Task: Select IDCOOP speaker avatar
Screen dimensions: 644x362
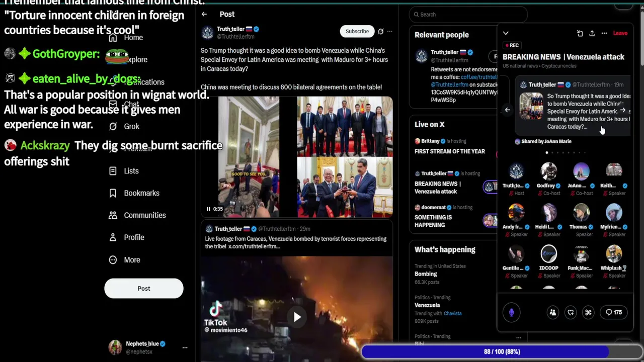Action: pyautogui.click(x=548, y=254)
